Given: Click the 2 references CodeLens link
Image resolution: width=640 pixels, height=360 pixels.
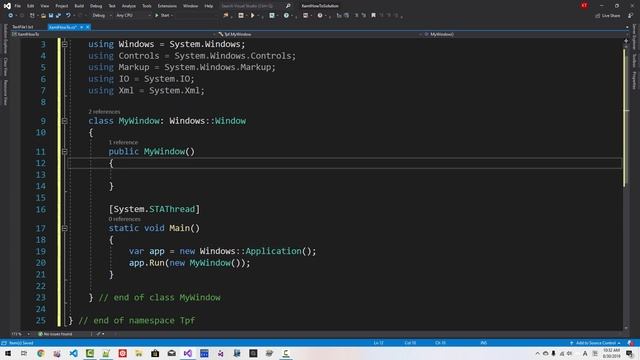Looking at the screenshot, I should coord(104,111).
